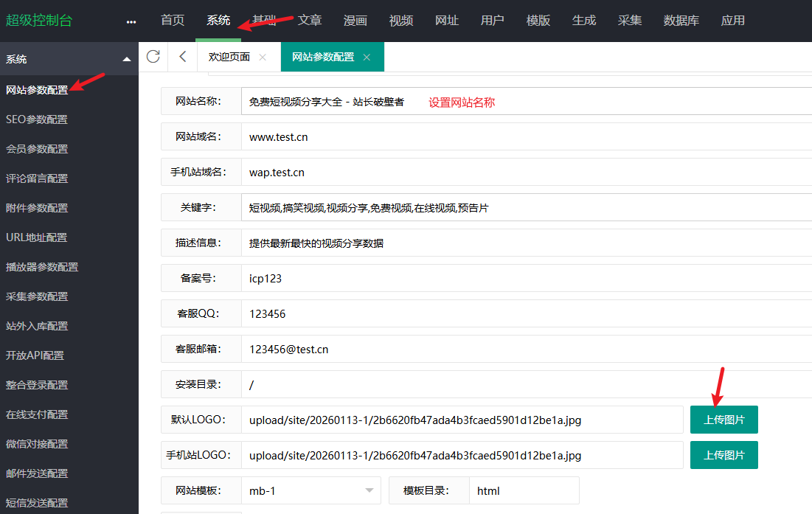The height and width of the screenshot is (514, 812).
Task: Click the 超级控制台 logo title
Action: click(39, 21)
